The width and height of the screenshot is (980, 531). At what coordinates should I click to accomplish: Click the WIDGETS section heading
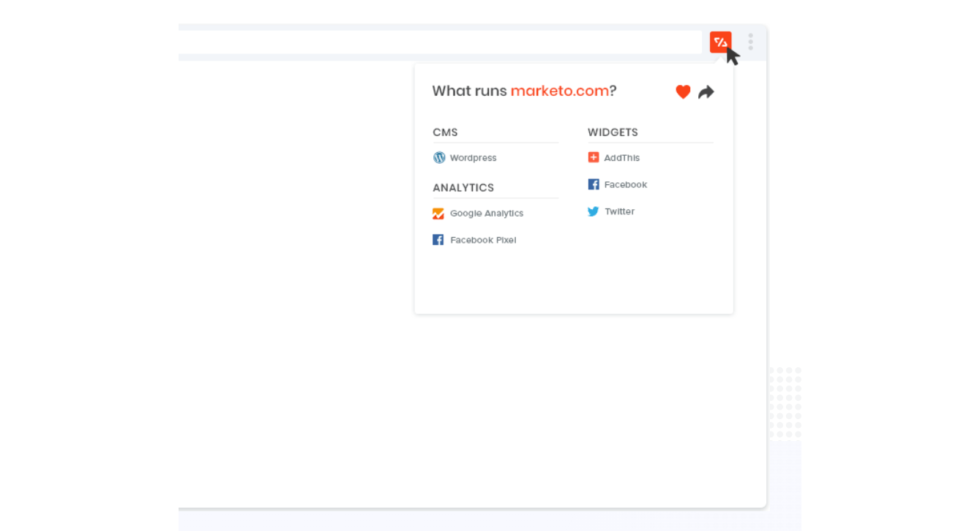click(613, 132)
